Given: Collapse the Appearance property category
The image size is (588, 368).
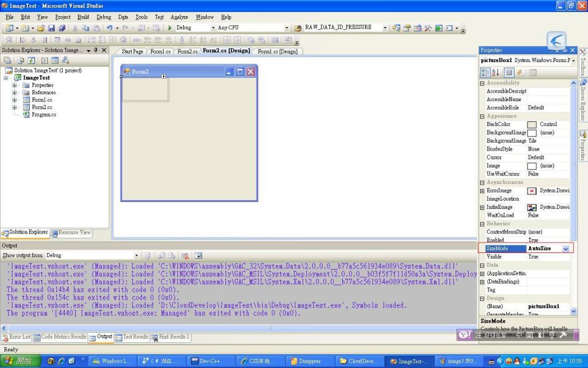Looking at the screenshot, I should (482, 116).
